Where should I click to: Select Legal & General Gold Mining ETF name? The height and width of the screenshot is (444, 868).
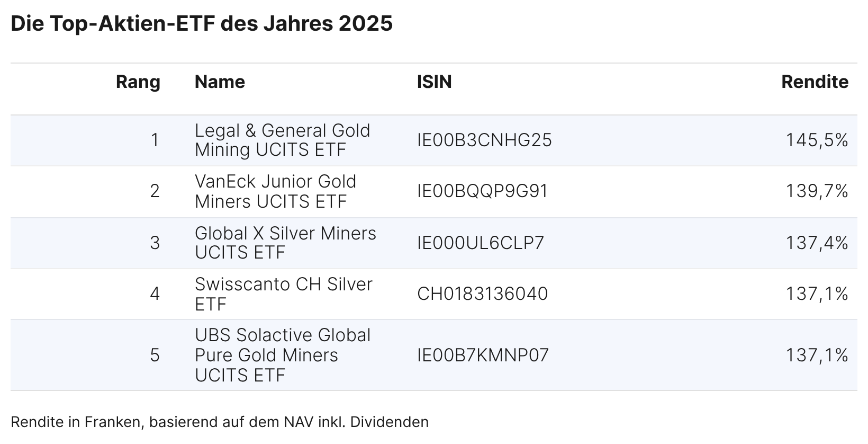tap(282, 140)
